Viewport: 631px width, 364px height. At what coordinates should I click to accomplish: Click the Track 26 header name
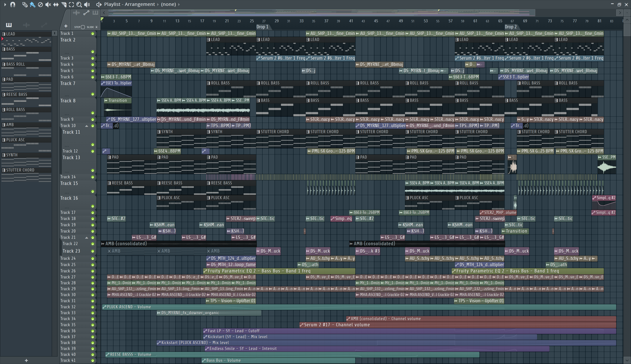[x=68, y=271]
